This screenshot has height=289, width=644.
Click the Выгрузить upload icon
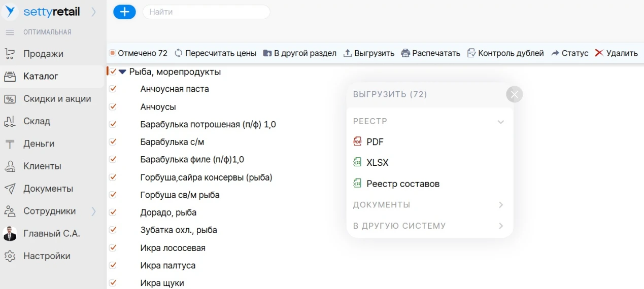tap(348, 53)
